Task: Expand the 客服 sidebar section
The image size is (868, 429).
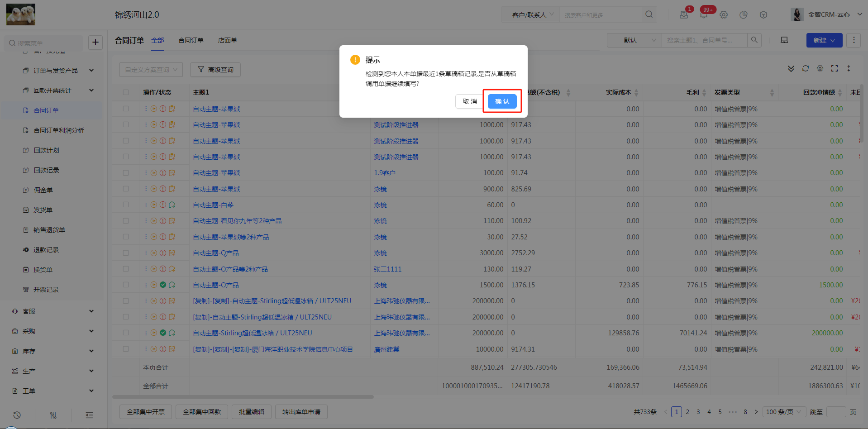Action: pos(91,311)
